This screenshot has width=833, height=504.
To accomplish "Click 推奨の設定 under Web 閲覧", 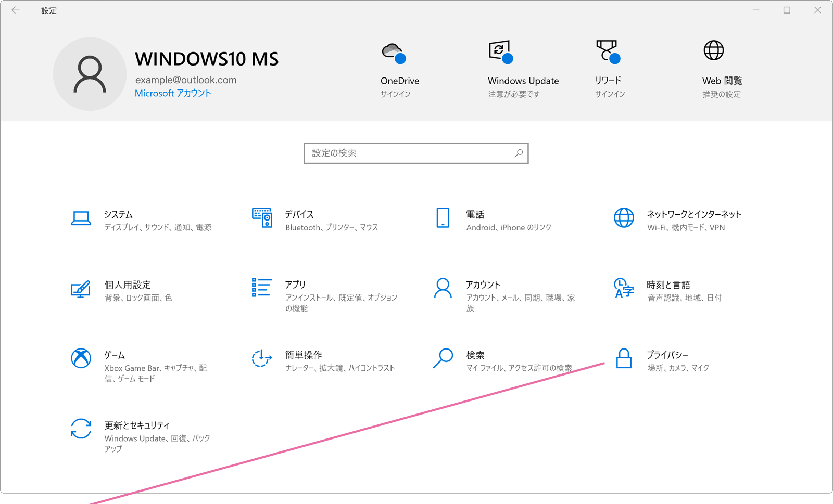I will (x=722, y=94).
